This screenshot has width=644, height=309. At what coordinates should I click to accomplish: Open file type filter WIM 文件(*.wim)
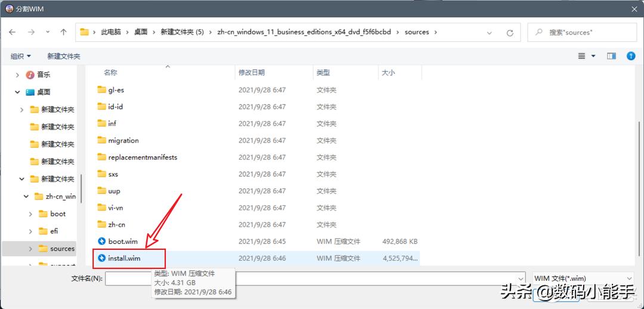pos(583,278)
